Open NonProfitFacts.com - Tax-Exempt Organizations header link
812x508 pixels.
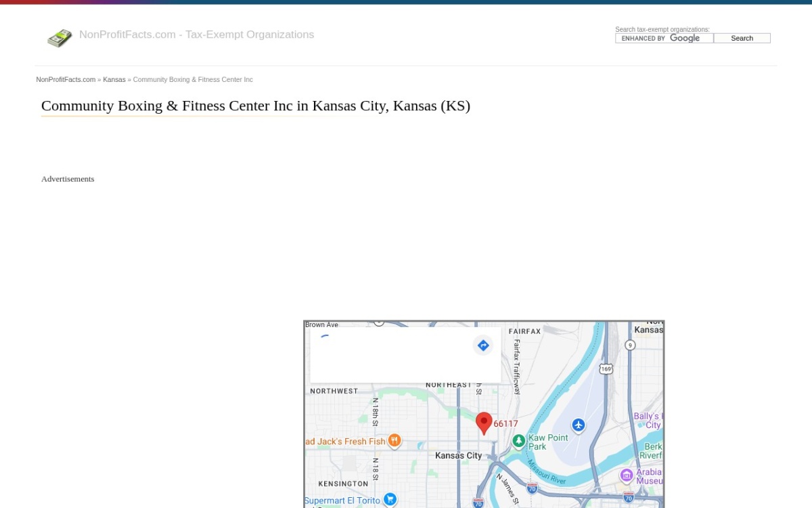196,35
